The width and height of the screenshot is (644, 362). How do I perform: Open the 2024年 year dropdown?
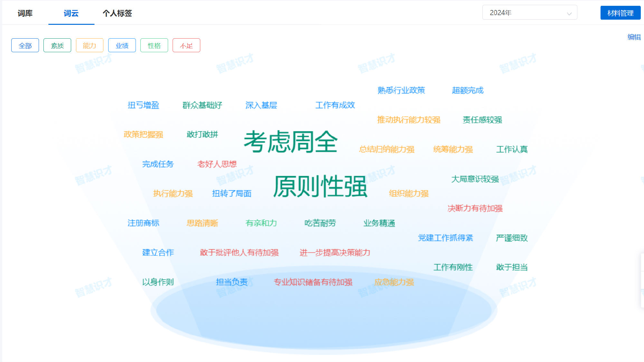529,13
